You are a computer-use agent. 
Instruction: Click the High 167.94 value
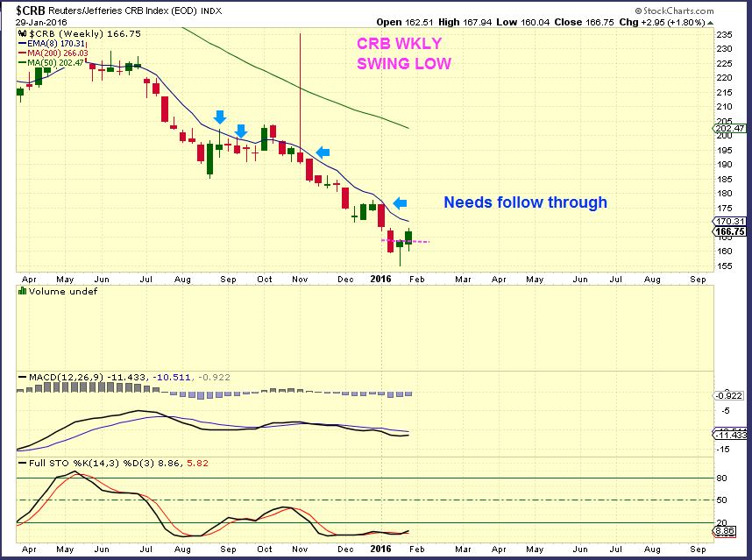click(465, 22)
